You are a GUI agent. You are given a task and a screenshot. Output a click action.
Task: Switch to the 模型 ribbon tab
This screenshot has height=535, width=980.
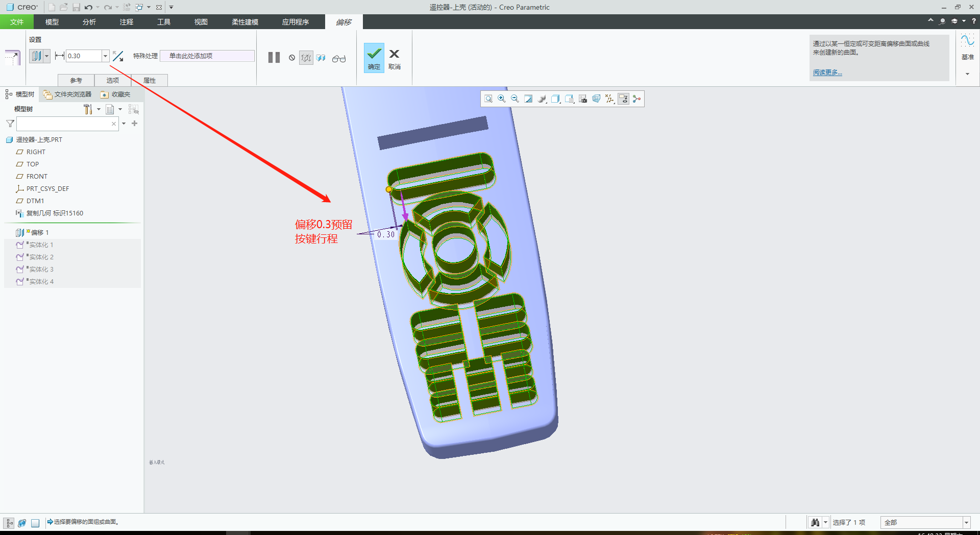point(52,22)
